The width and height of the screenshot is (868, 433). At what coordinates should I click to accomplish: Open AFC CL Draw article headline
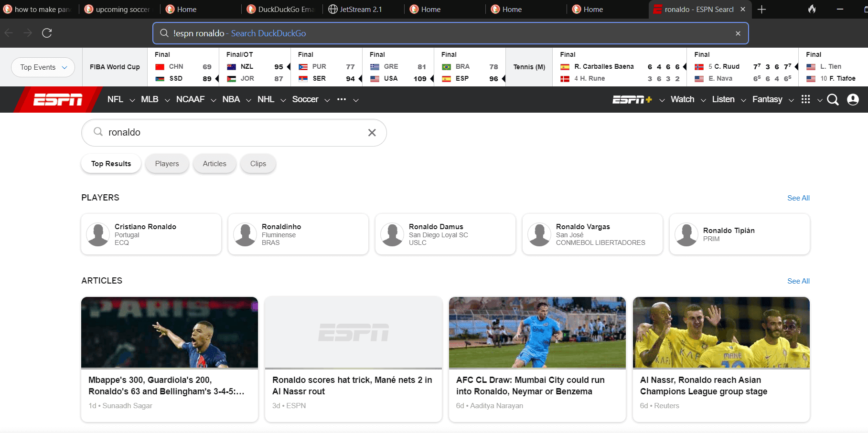coord(530,386)
